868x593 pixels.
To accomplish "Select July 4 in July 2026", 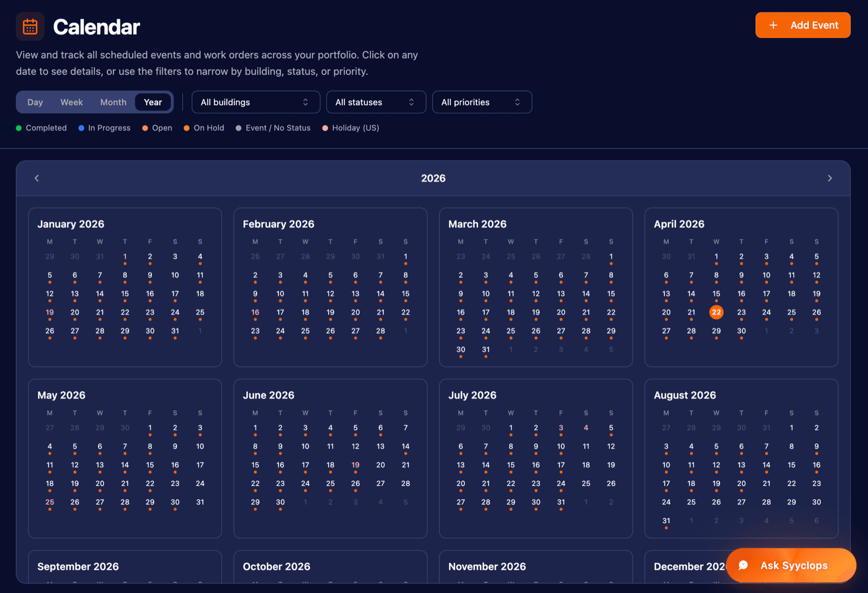I will coord(586,428).
